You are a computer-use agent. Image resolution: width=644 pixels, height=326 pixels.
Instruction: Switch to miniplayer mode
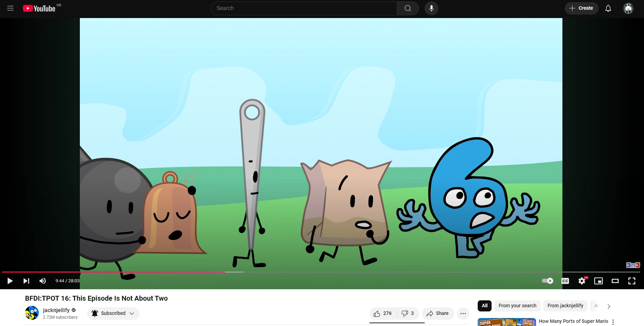tap(599, 281)
